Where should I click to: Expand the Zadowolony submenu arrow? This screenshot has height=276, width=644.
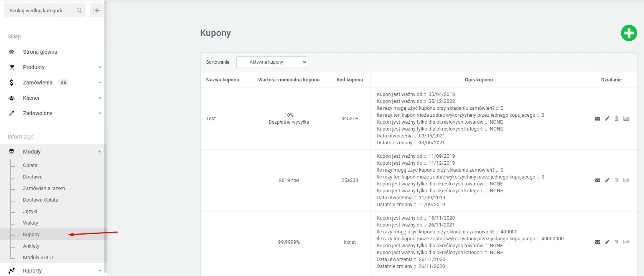click(100, 114)
